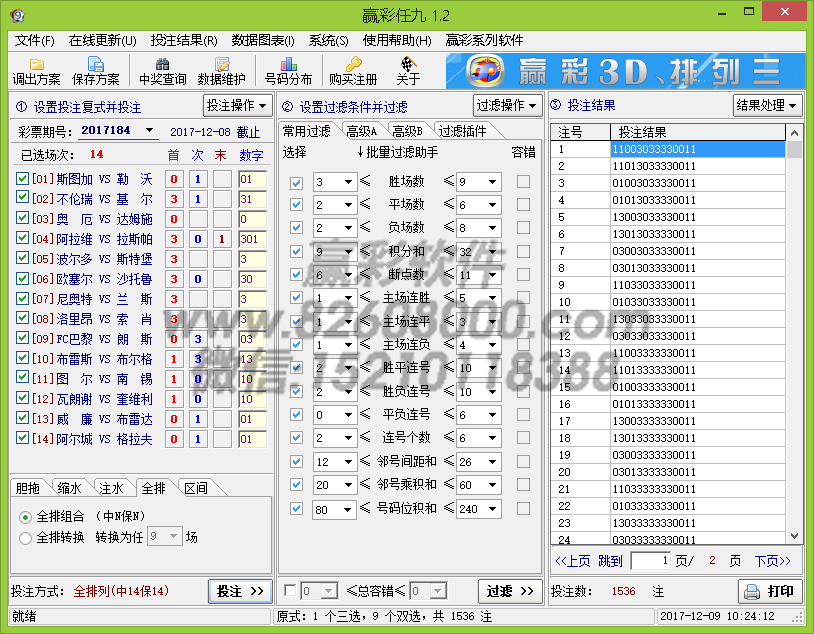The height and width of the screenshot is (634, 814).
Task: Click the 首 result 0 for match 01
Action: coord(174,179)
